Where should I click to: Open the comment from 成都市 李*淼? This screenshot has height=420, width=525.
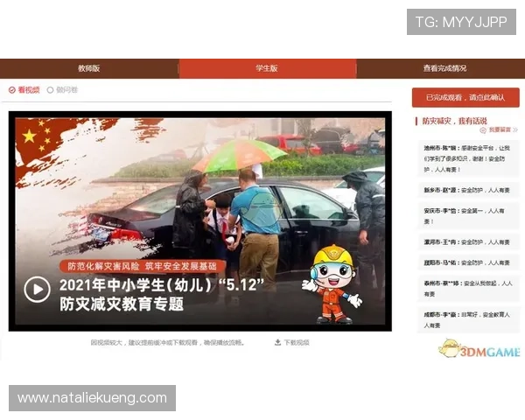[x=468, y=320]
